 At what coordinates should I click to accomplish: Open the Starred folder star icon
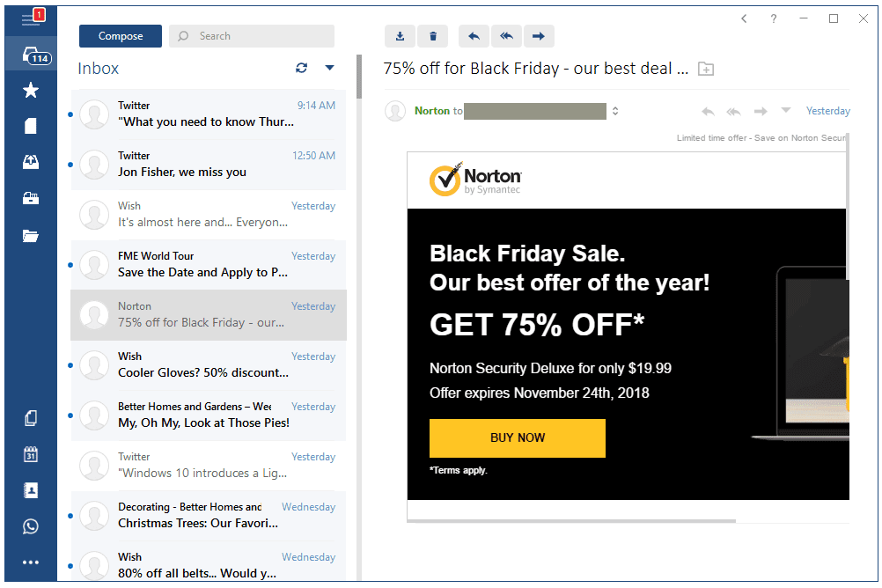(31, 90)
